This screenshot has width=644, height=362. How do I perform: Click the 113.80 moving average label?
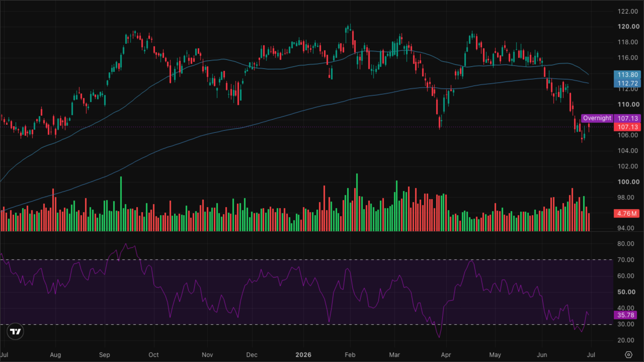click(627, 75)
